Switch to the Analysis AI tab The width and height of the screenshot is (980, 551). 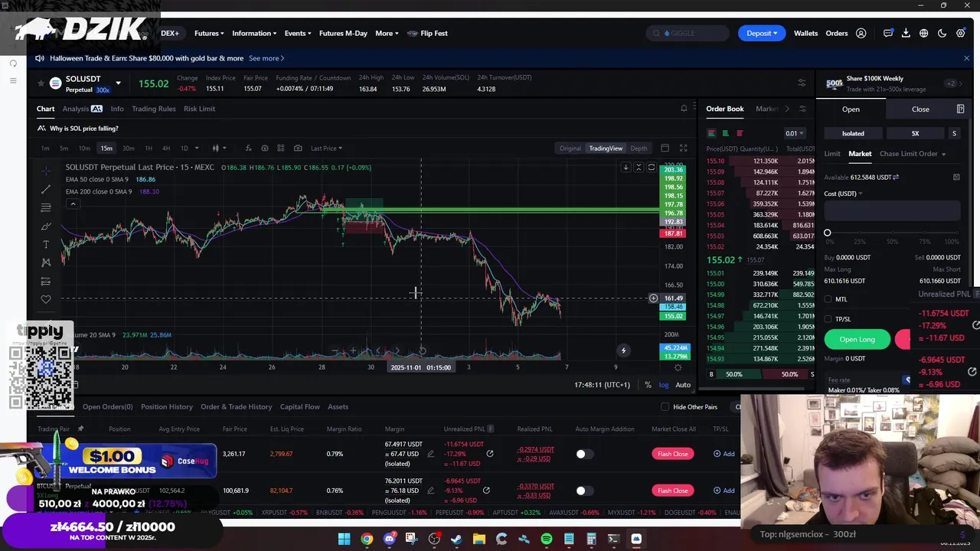point(83,109)
